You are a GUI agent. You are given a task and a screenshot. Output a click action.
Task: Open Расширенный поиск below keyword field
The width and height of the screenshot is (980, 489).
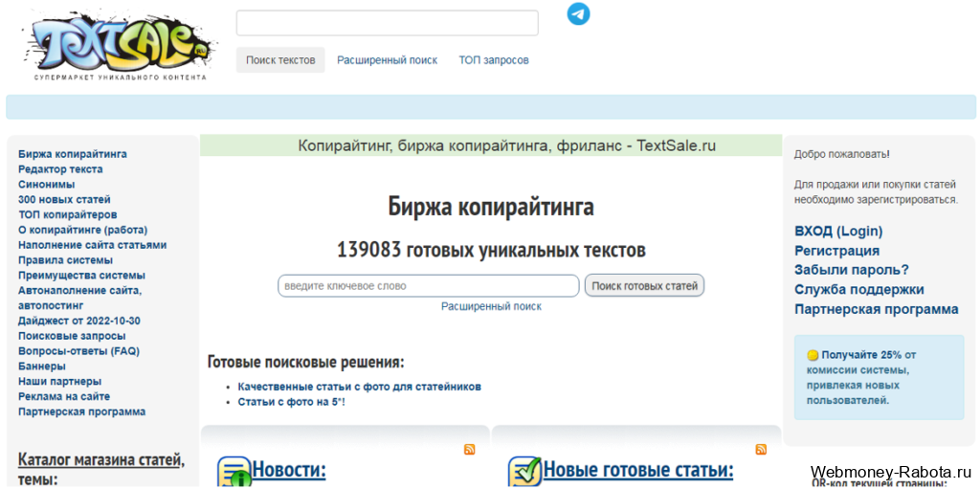(x=491, y=306)
